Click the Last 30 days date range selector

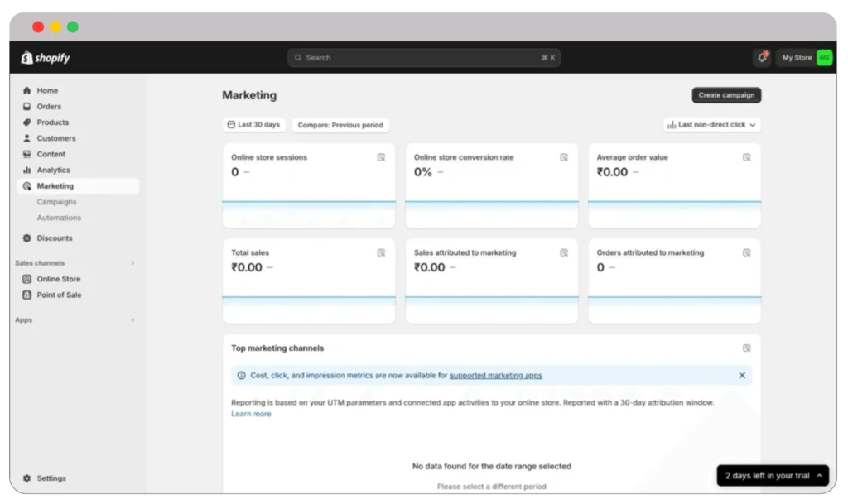click(x=253, y=124)
